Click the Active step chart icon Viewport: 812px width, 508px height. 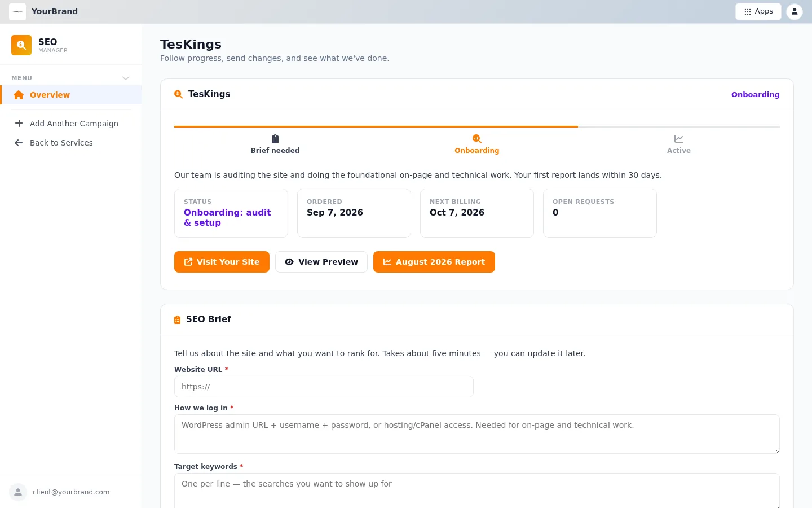click(679, 139)
